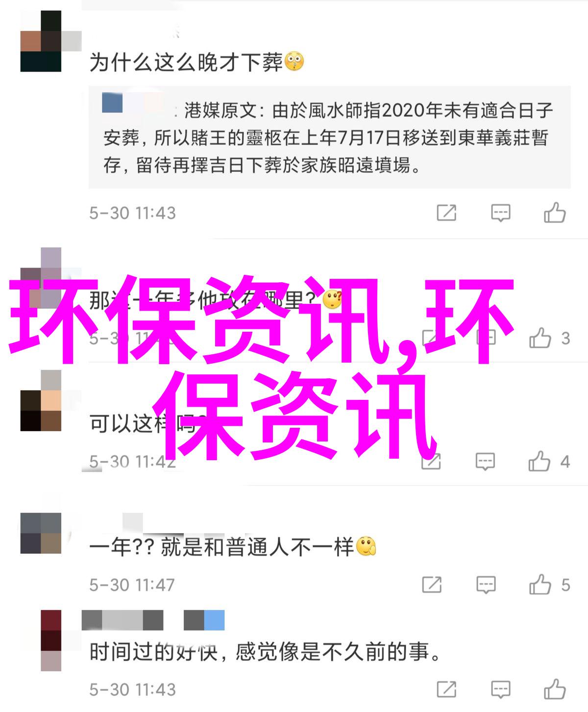Open the avatar of the 一年?? commenter
Screen dimensions: 588x712
[41, 533]
